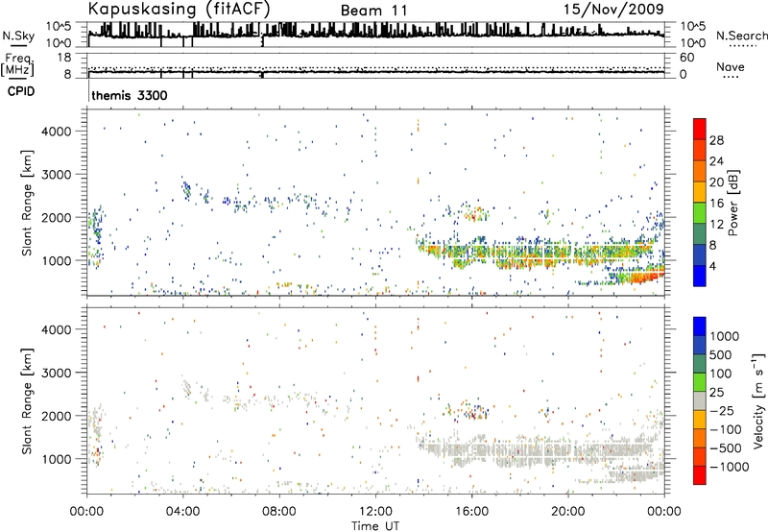Pick the red segment of the Velocity colorbar
This screenshot has height=532, width=768.
tap(700, 475)
